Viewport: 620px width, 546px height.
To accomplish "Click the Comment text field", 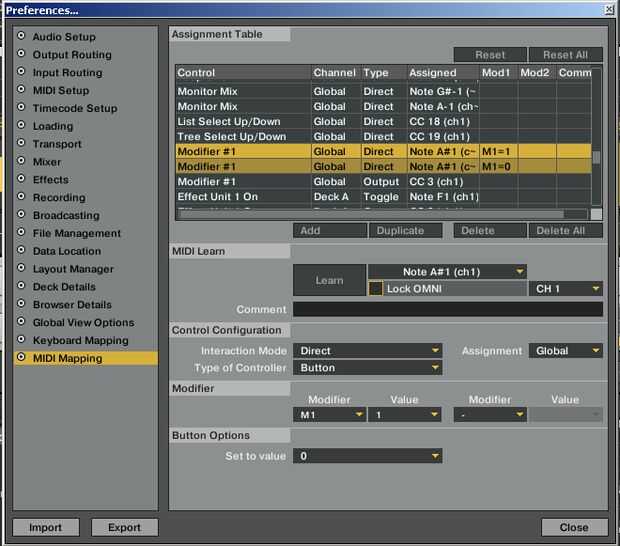I will [x=448, y=309].
